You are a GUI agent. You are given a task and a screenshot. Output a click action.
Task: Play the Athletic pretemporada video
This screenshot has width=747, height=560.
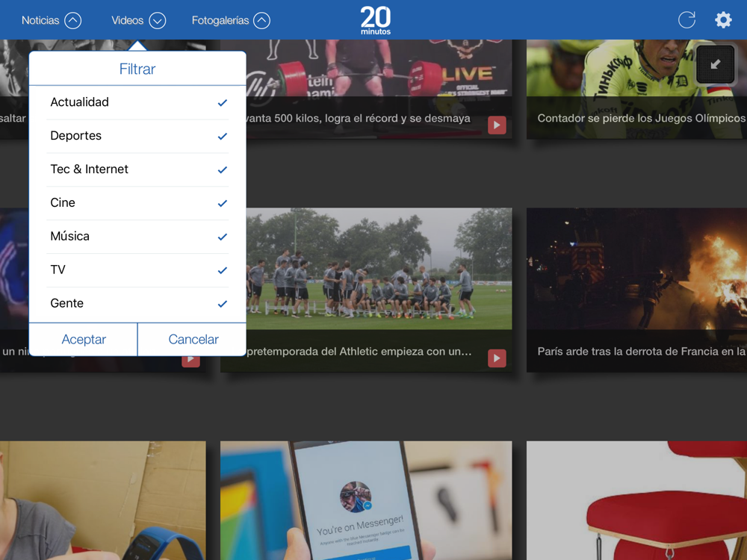coord(497,358)
